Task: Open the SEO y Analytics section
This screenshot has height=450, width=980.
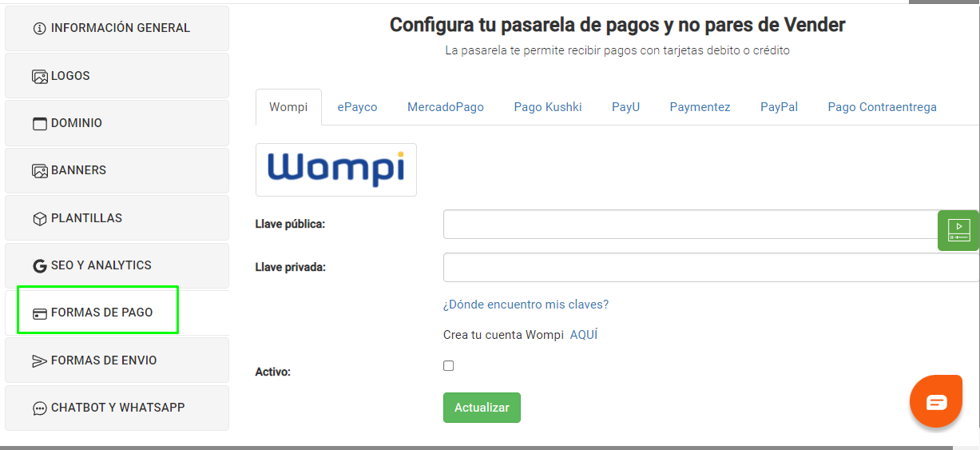Action: 117,265
